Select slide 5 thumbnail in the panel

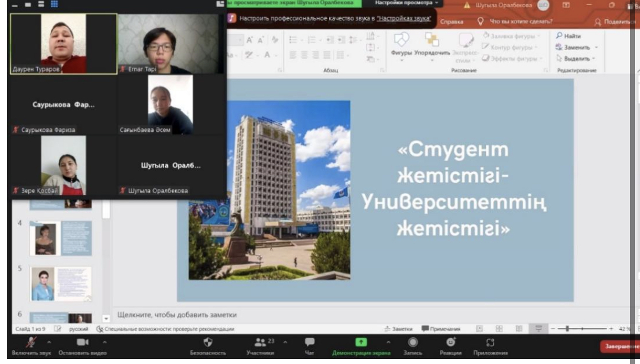[x=61, y=283]
